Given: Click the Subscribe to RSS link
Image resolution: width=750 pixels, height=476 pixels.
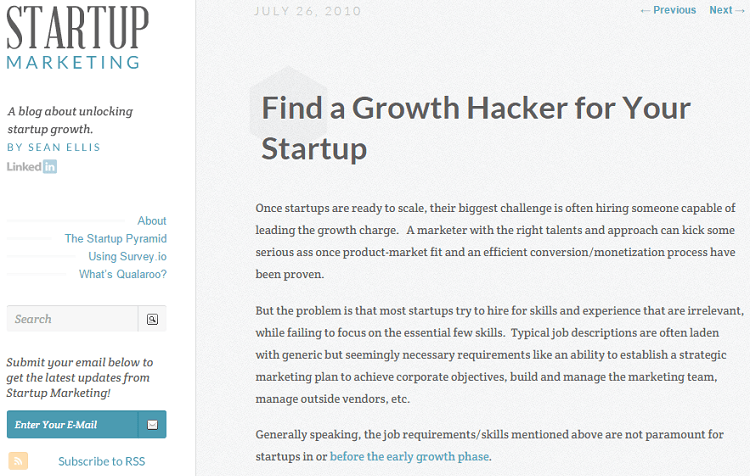Looking at the screenshot, I should [x=101, y=461].
